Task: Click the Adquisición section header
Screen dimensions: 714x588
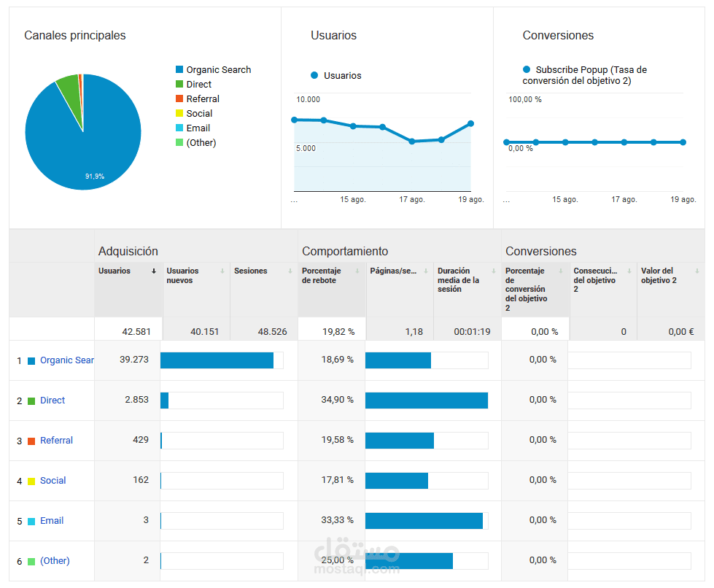Action: click(128, 252)
